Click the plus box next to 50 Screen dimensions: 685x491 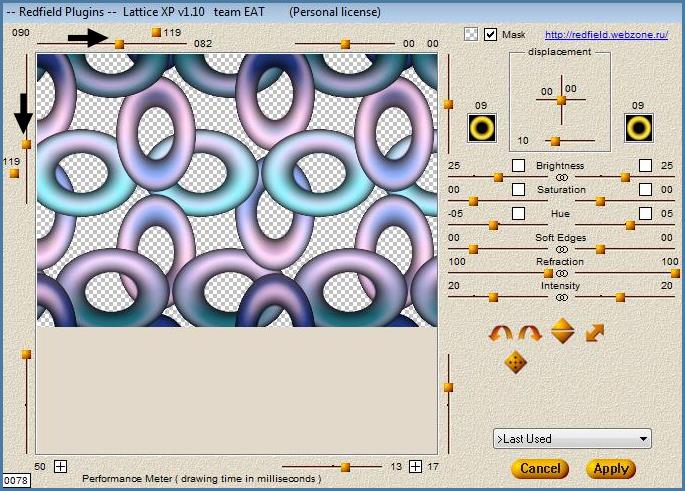coord(60,466)
